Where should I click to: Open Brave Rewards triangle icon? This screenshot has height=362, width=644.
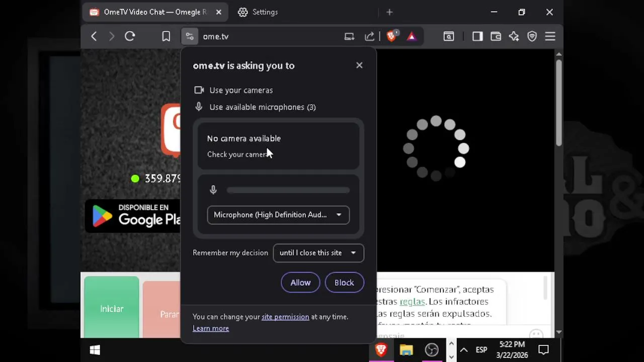[x=412, y=36]
